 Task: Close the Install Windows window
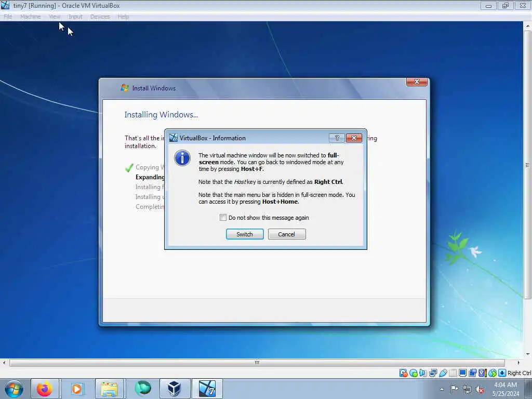click(417, 82)
